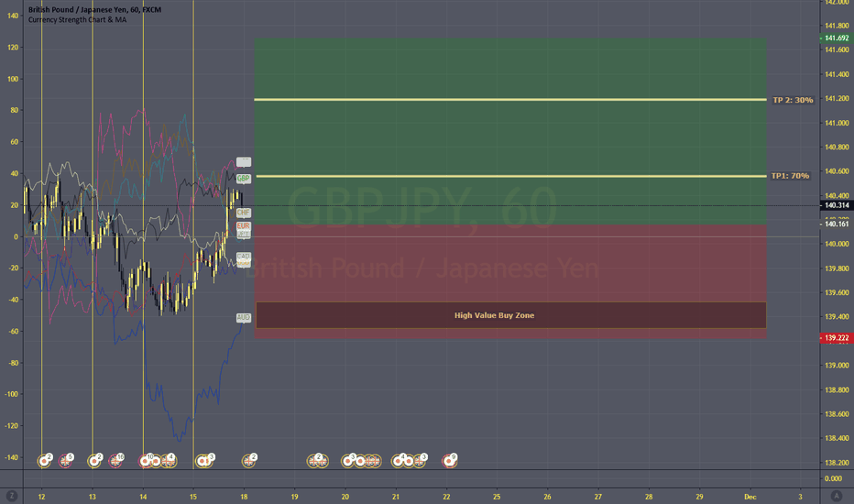Click the green target price tag 141.692
The image size is (854, 504).
pyautogui.click(x=838, y=38)
